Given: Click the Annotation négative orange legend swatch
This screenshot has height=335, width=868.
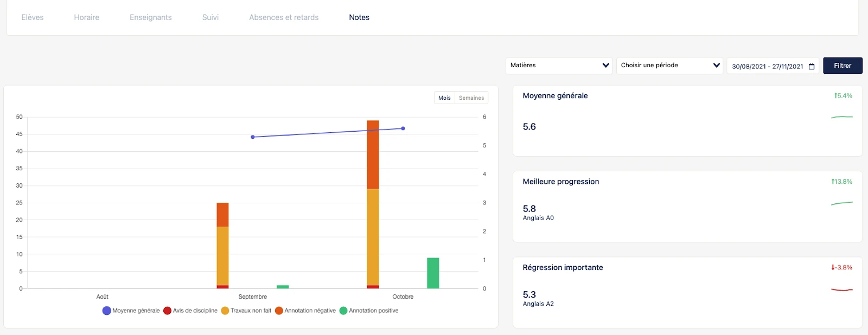Looking at the screenshot, I should [x=279, y=311].
